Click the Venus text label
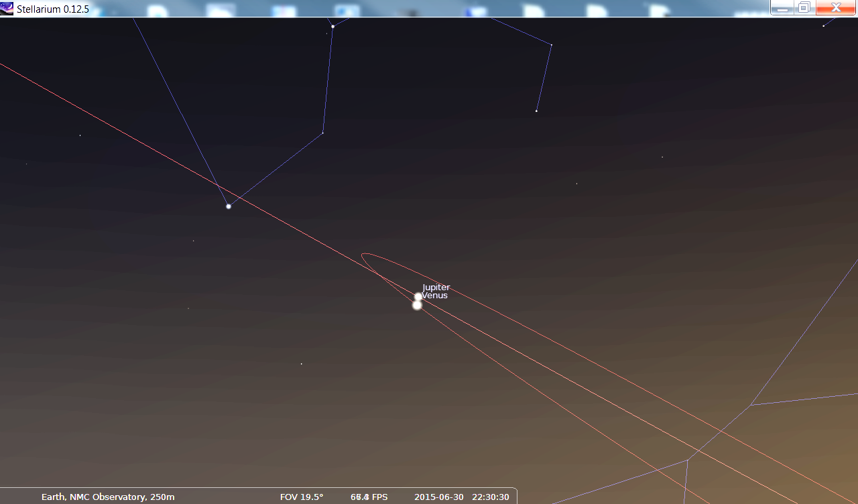The width and height of the screenshot is (858, 504). pyautogui.click(x=435, y=296)
